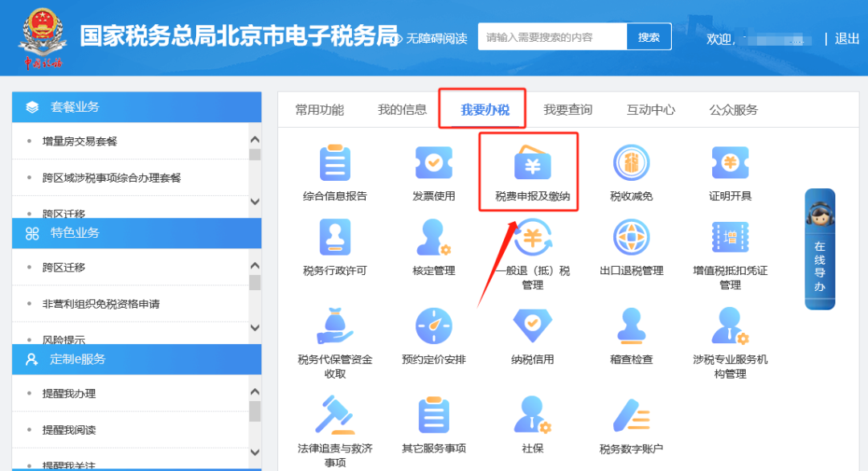Open 税务数字账户 icon
This screenshot has width=868, height=471.
[x=631, y=415]
